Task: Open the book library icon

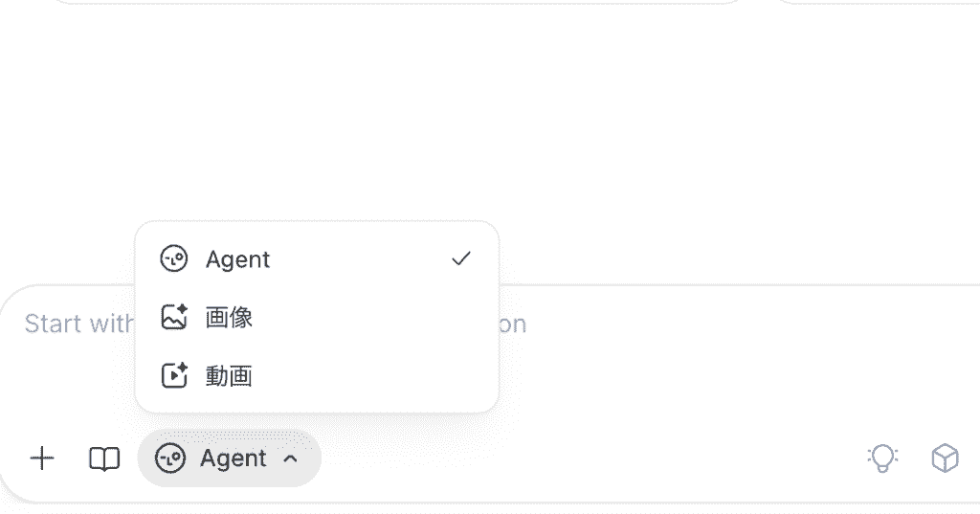Action: [x=104, y=459]
